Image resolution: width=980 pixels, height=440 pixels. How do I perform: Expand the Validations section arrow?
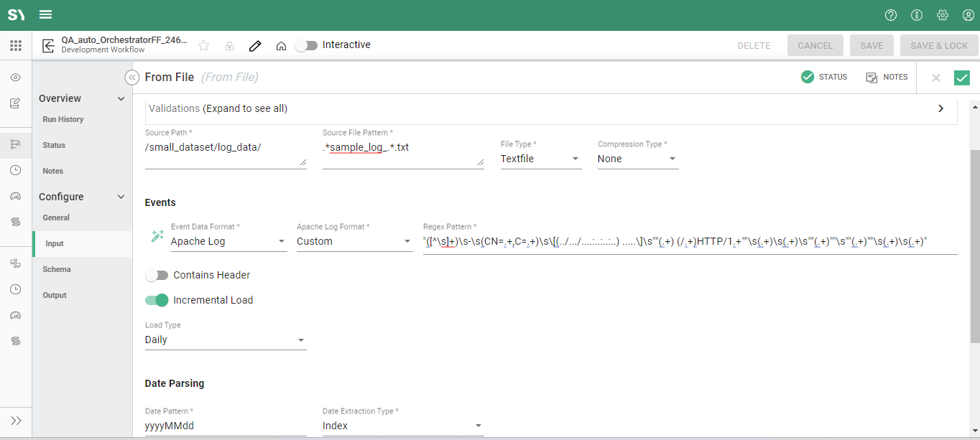click(x=941, y=108)
